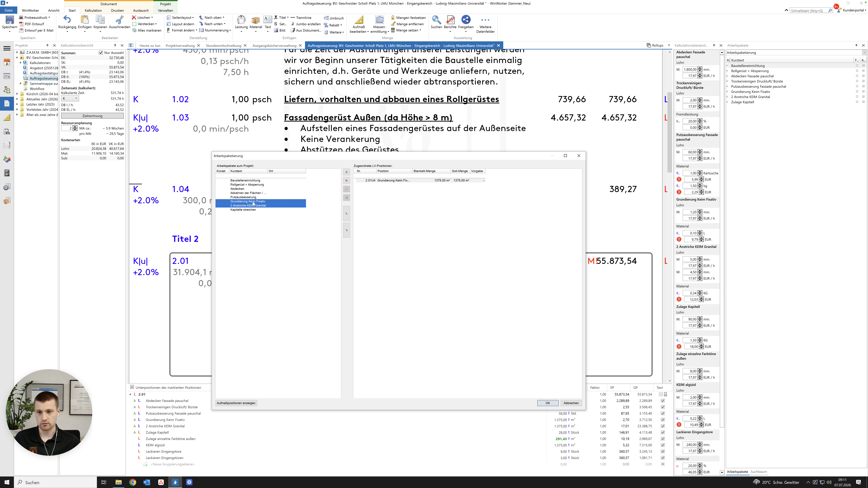
Task: Click the Freigeben share icon
Action: click(x=466, y=20)
